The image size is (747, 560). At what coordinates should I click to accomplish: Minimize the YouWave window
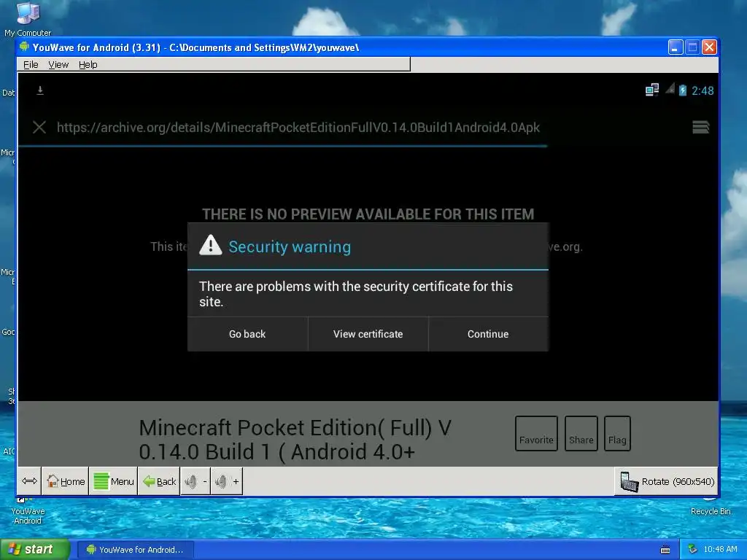click(675, 47)
